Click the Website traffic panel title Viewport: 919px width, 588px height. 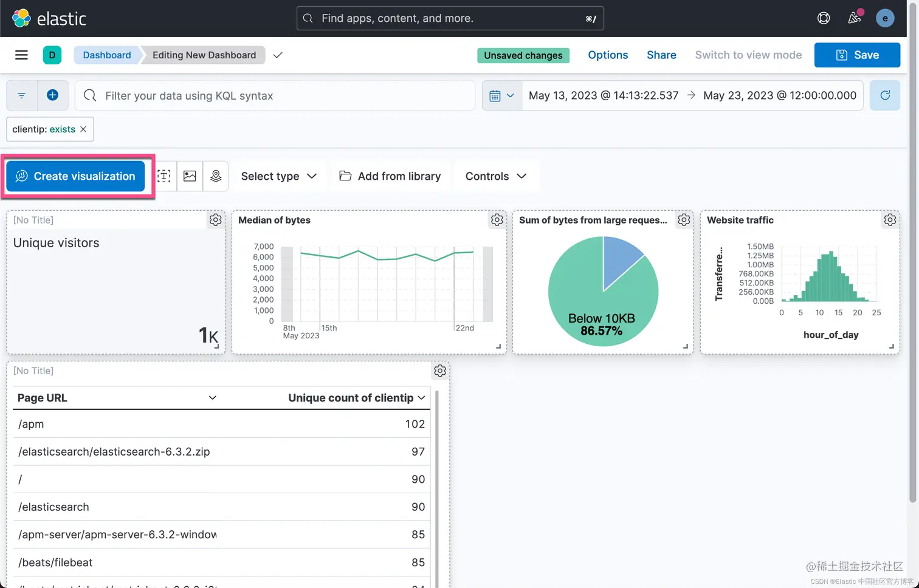[740, 220]
